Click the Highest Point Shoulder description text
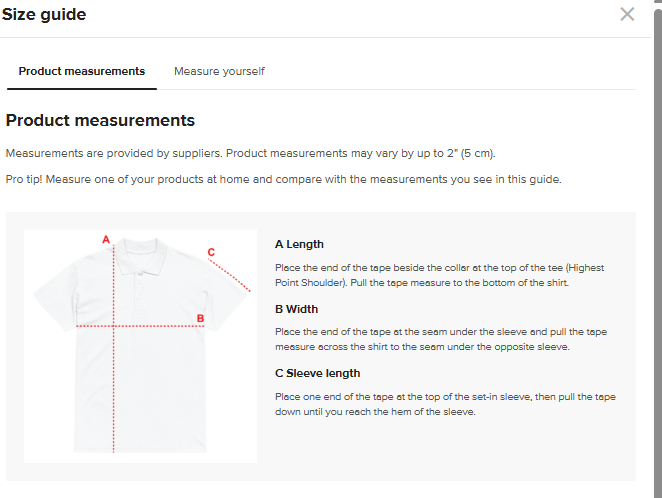 439,275
